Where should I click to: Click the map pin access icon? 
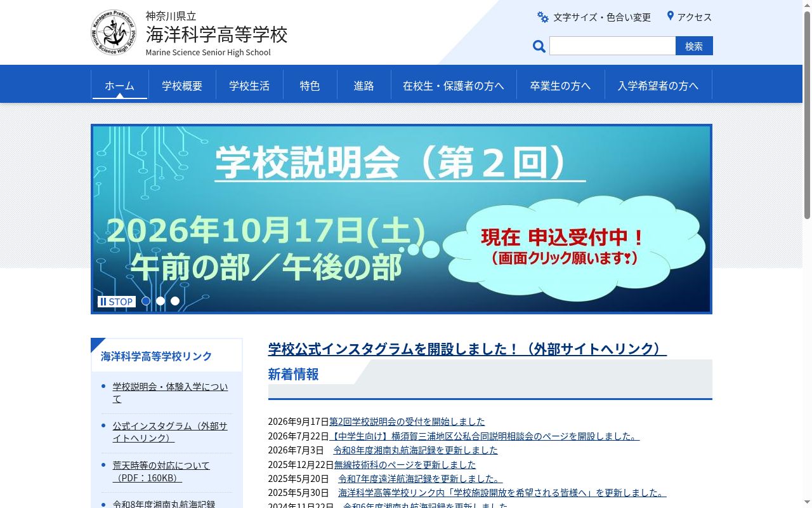670,16
